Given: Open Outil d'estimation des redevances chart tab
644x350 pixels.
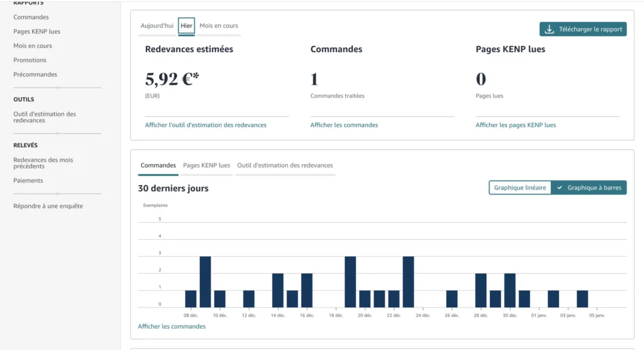Looking at the screenshot, I should [285, 166].
